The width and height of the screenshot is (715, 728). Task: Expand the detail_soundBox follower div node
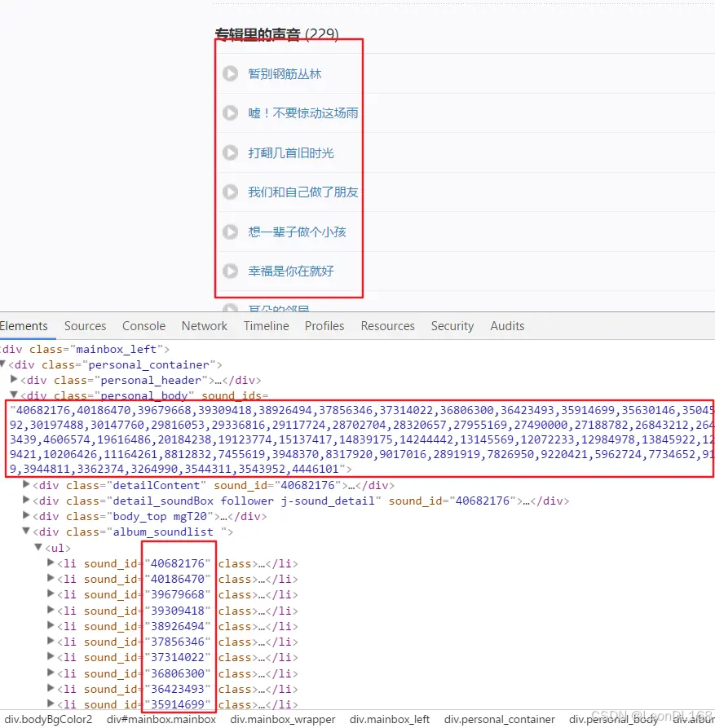[x=26, y=500]
